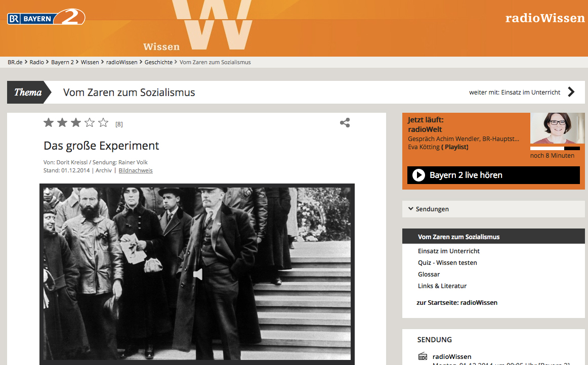588x365 pixels.
Task: Open Bayern 2 in the breadcrumb
Action: point(62,62)
